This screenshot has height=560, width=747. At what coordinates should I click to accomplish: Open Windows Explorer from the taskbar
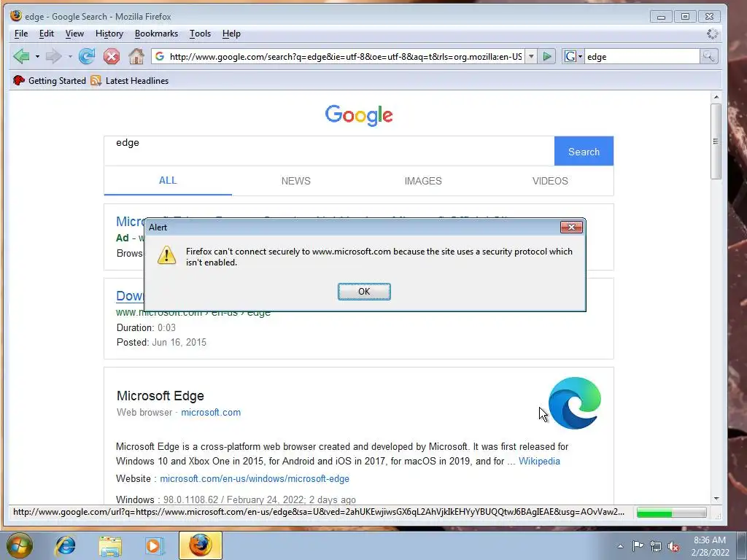[x=110, y=545]
